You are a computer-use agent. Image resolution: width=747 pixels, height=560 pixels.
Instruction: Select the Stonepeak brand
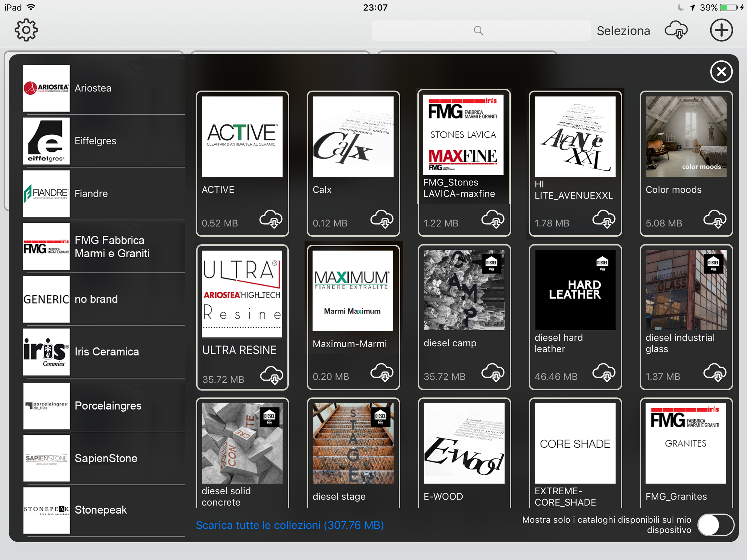coord(104,510)
